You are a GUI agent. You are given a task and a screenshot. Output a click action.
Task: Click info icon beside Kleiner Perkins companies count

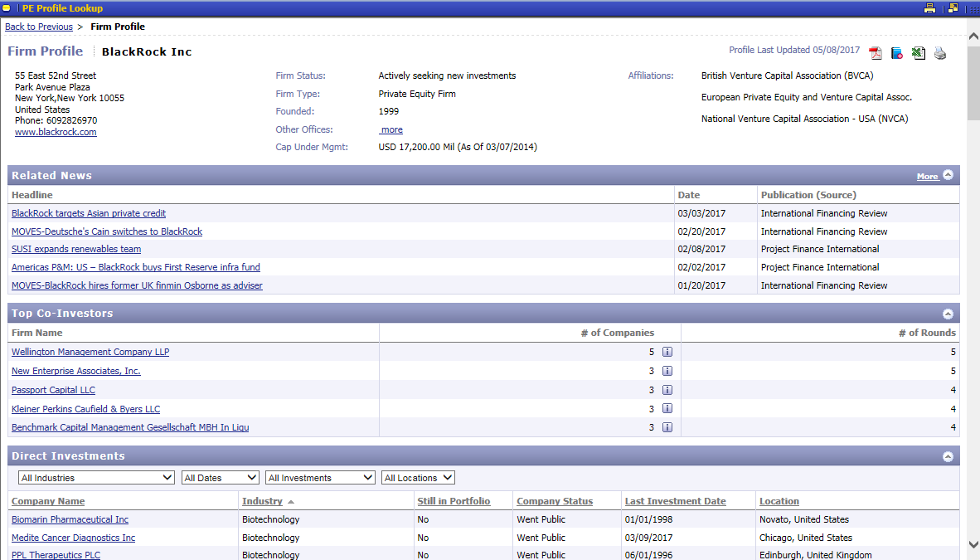coord(667,409)
